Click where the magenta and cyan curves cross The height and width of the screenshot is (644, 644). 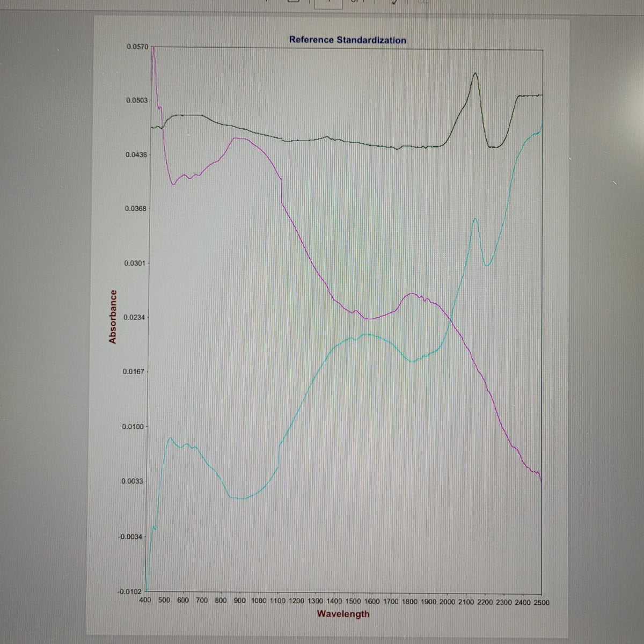[x=450, y=320]
